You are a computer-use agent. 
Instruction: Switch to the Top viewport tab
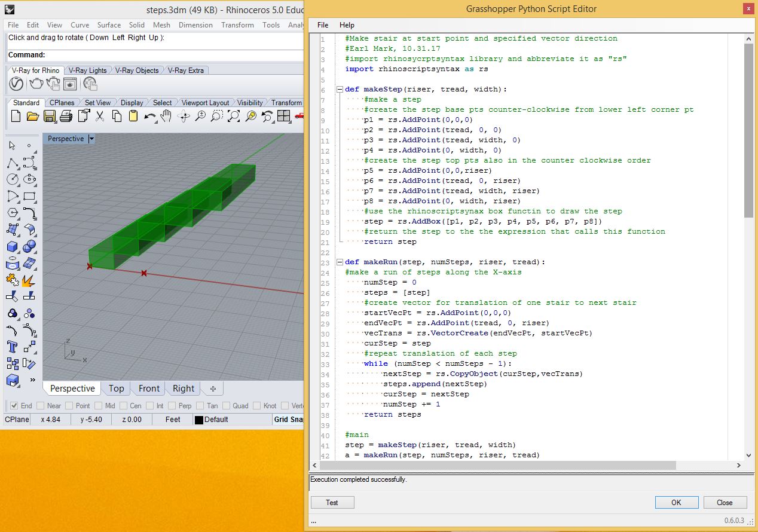[x=117, y=389]
